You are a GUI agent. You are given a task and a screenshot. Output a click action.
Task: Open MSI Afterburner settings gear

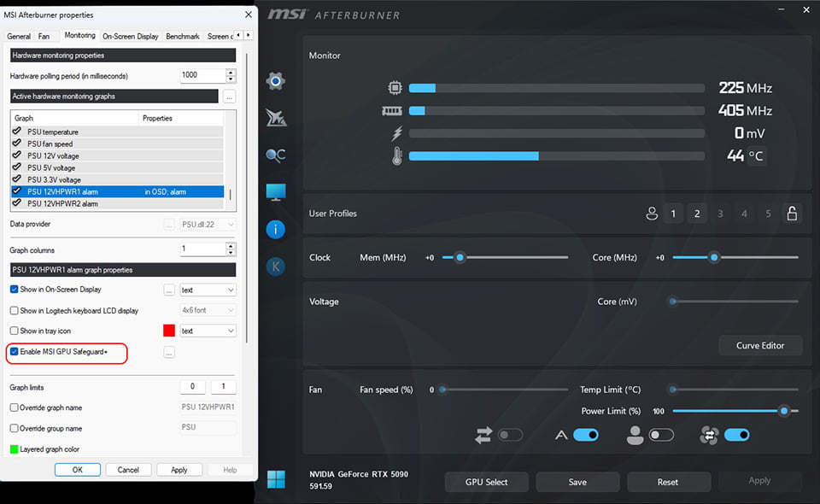[275, 80]
